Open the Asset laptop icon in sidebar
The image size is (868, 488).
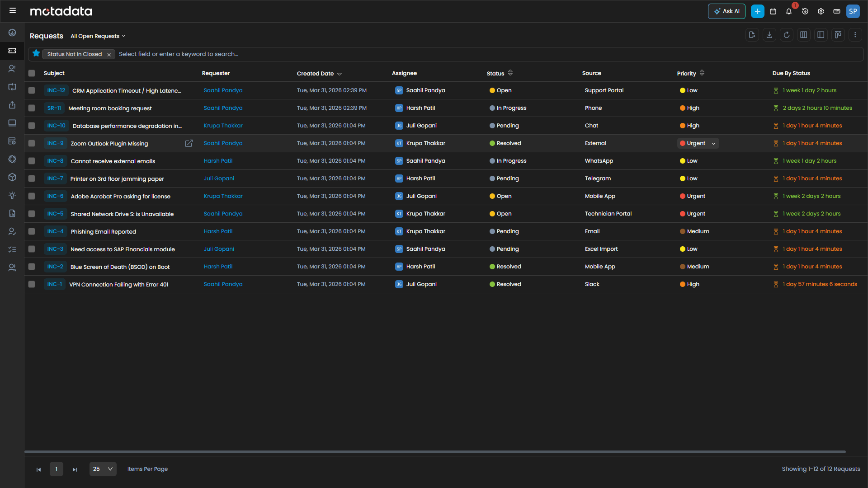(12, 123)
